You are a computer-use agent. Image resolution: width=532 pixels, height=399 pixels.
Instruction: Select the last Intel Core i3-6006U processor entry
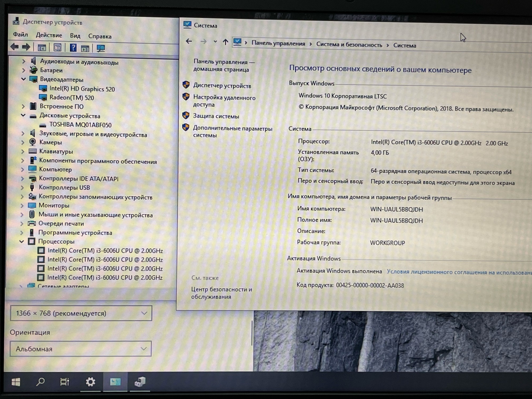coord(105,277)
